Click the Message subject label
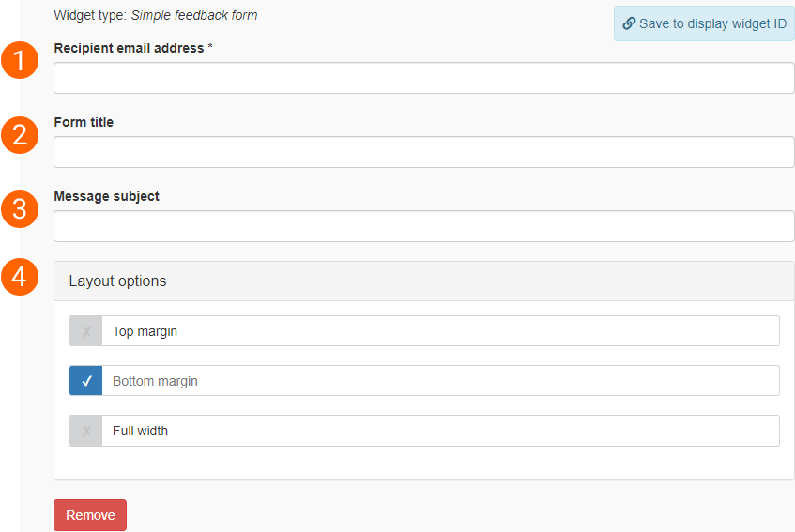Viewport: 795px width, 532px height. point(106,196)
